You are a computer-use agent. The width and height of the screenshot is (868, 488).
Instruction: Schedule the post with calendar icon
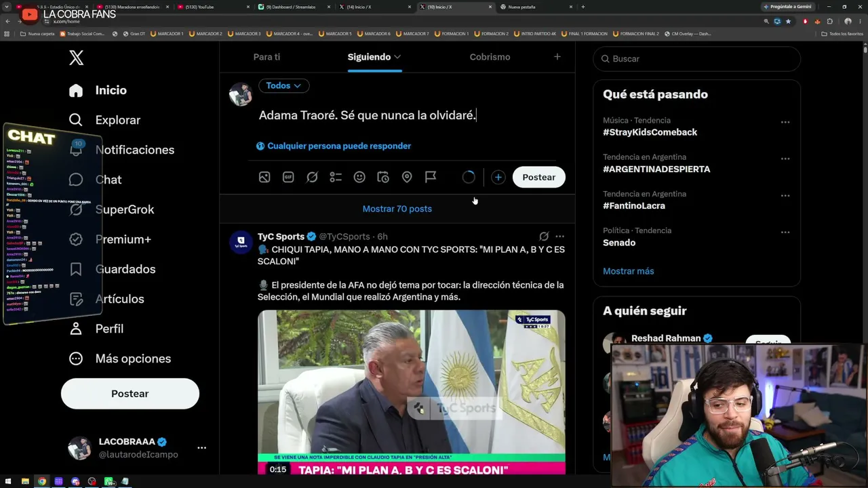[x=383, y=177]
